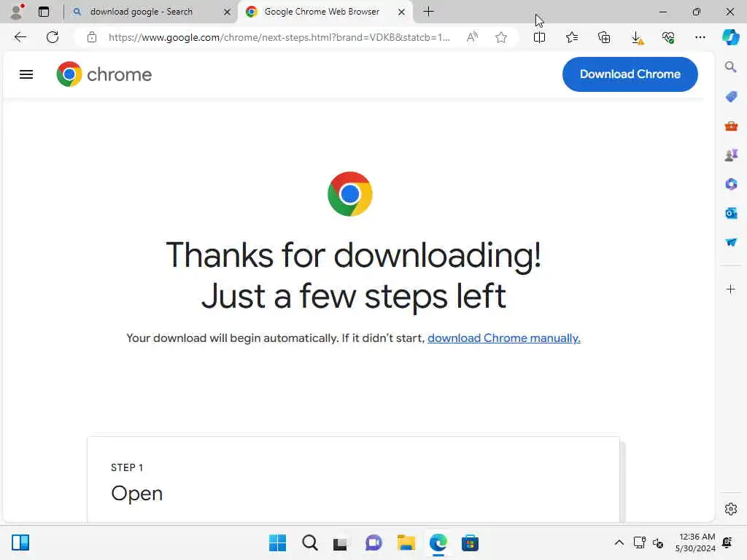747x560 pixels.
Task: Restore down the Edge window
Action: tap(696, 12)
